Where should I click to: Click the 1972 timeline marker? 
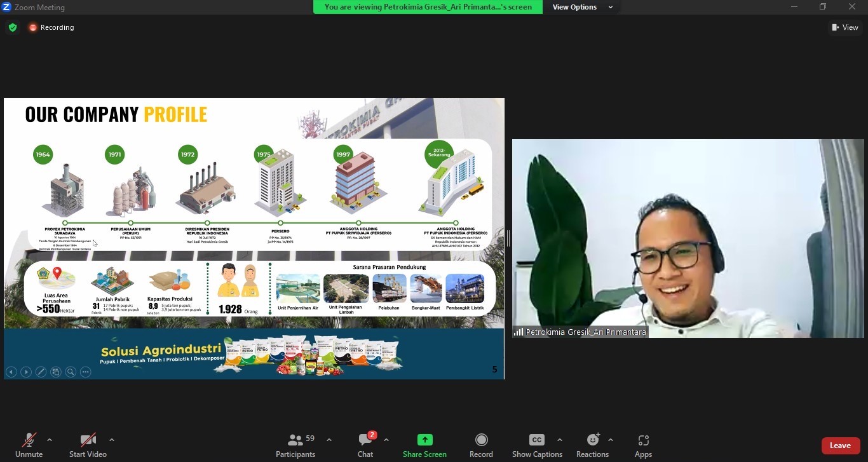[188, 154]
